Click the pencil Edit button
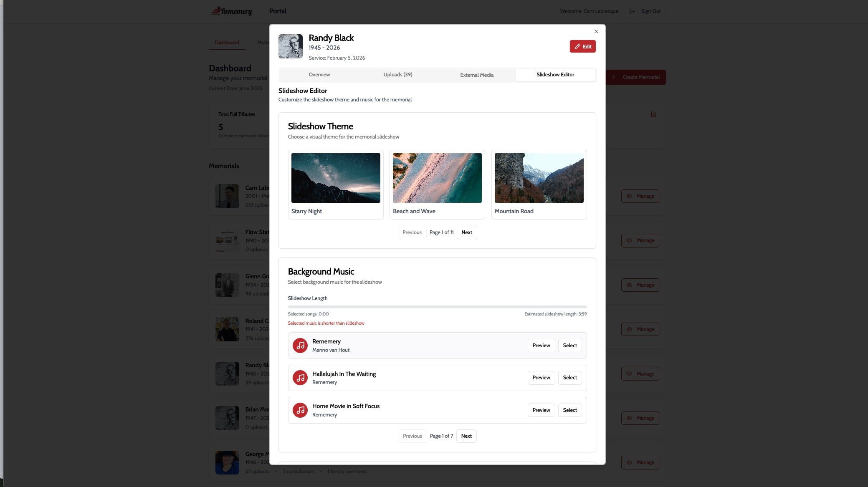This screenshot has height=487, width=868. tap(582, 46)
